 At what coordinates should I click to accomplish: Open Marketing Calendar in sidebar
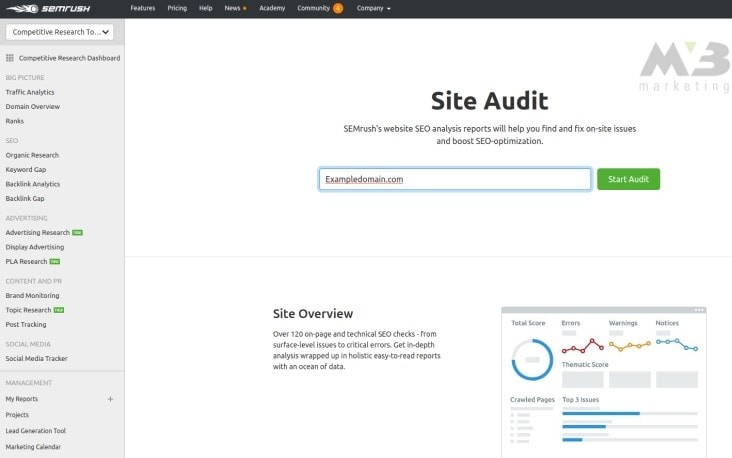33,447
